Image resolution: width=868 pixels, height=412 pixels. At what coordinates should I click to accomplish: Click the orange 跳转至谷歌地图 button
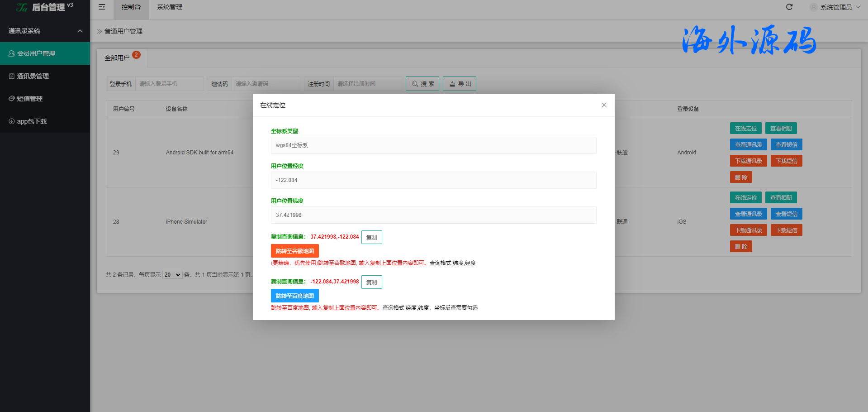point(294,251)
